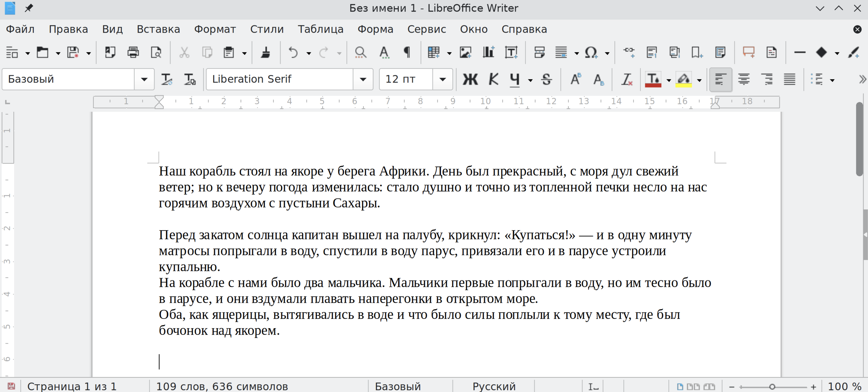Click the vertical scrollbar thumb
The width and height of the screenshot is (868, 392).
click(860, 139)
